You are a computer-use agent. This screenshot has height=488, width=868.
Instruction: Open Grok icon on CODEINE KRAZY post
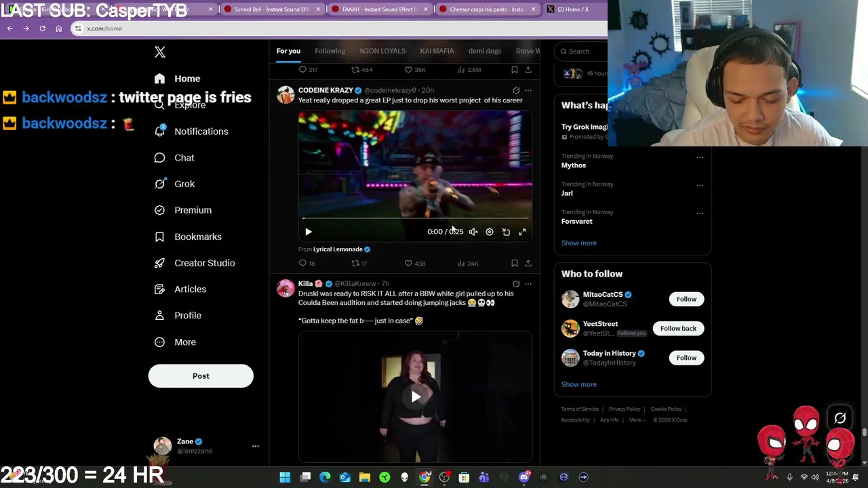tap(516, 90)
